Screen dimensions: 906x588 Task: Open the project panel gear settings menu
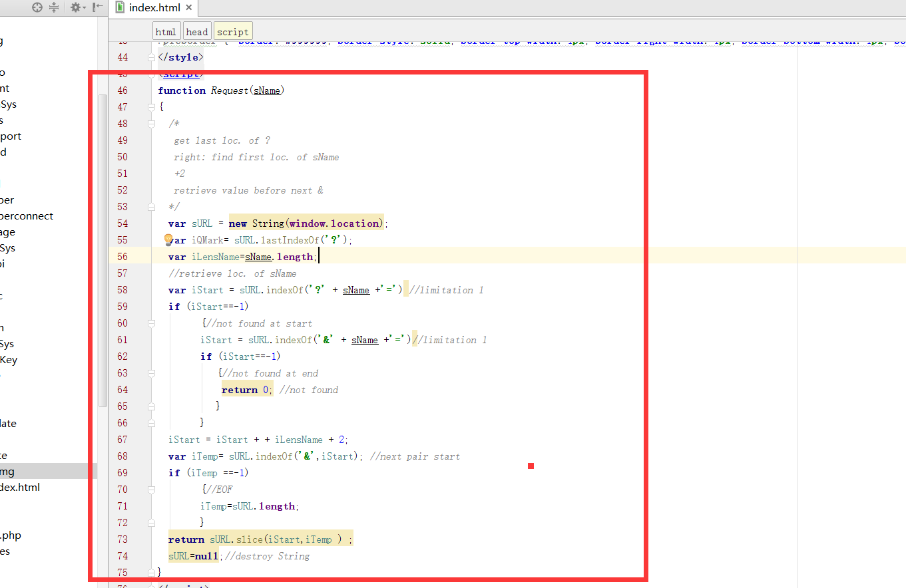pyautogui.click(x=77, y=7)
